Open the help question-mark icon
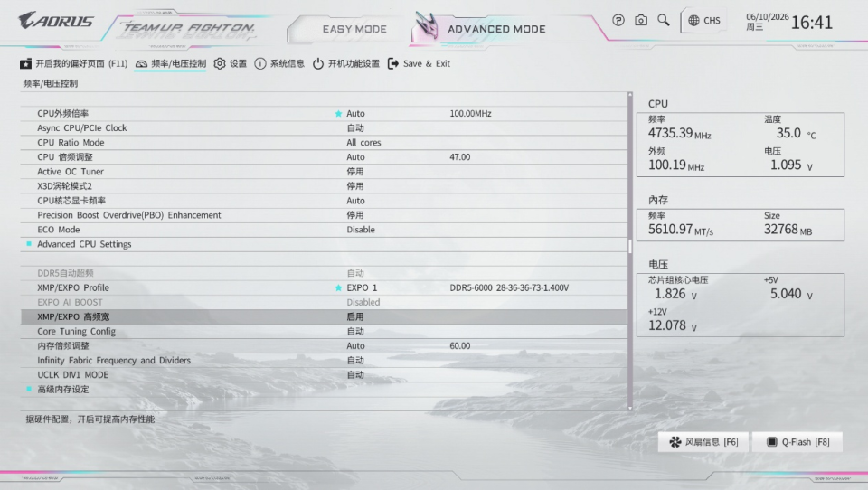This screenshot has width=868, height=490. tap(618, 21)
